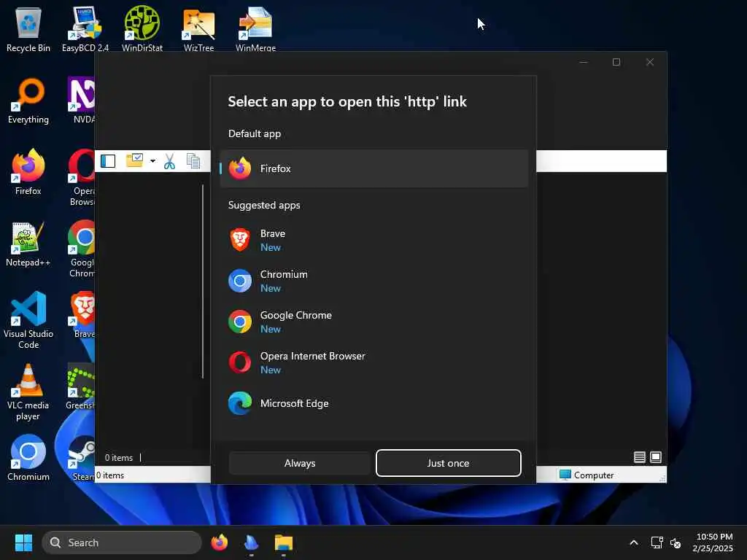This screenshot has height=560, width=747.
Task: Choose Brave from suggested apps
Action: coord(374,240)
